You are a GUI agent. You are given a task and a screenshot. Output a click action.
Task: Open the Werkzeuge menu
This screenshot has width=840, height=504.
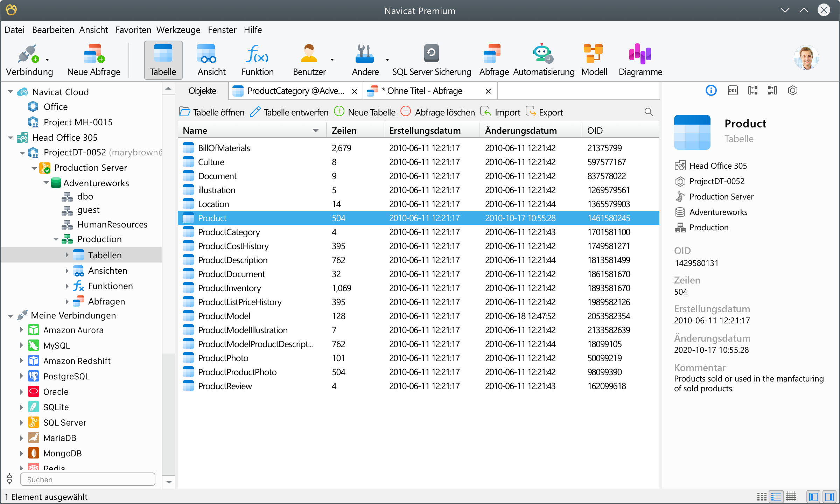[178, 30]
